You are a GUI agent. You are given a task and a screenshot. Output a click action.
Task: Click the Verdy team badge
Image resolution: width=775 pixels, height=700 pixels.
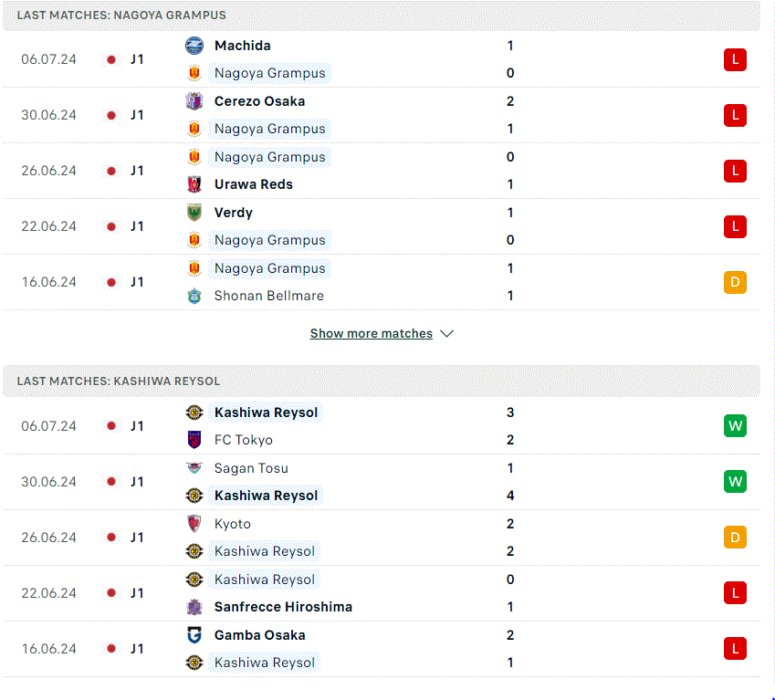pos(194,213)
